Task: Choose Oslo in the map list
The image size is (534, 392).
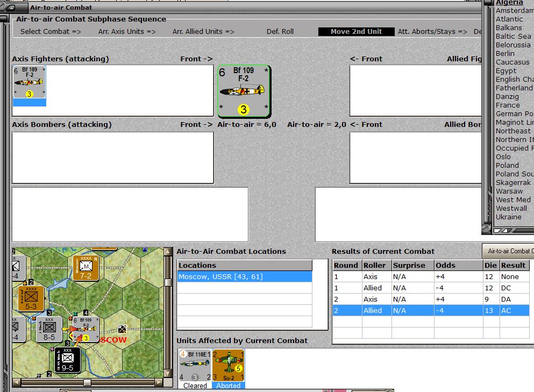Action: pyautogui.click(x=503, y=156)
